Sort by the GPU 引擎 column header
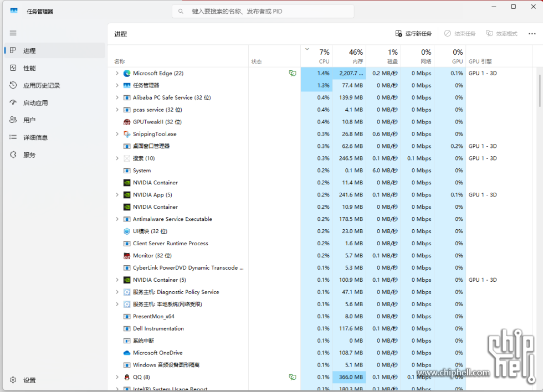Viewport: 543px width, 392px height. pyautogui.click(x=499, y=56)
